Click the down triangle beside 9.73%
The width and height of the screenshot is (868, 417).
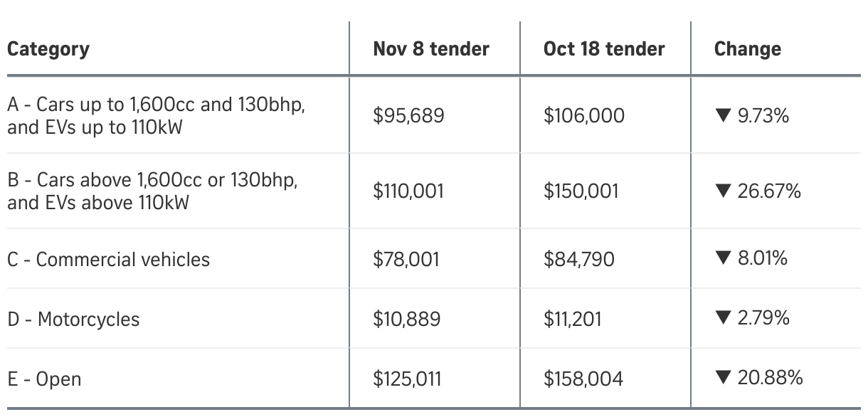point(723,116)
